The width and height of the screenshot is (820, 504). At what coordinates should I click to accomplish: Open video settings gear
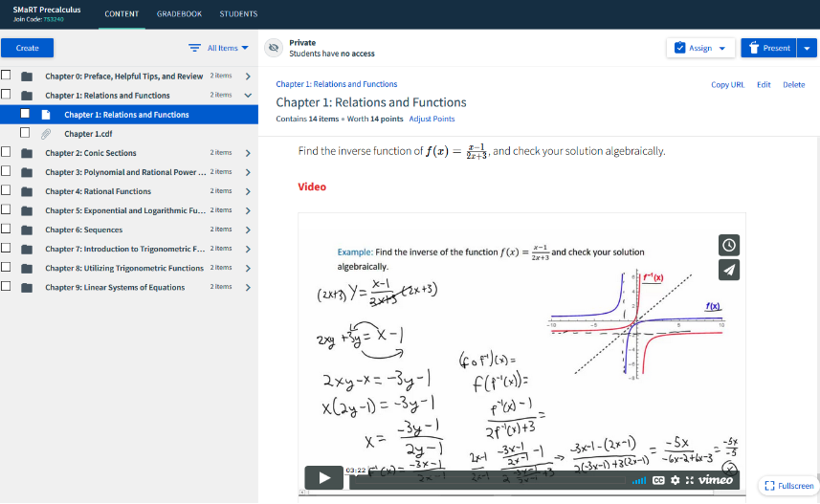tap(676, 480)
